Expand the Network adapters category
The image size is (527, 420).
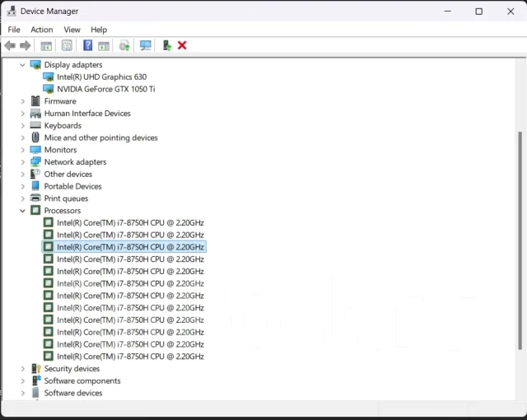click(22, 162)
